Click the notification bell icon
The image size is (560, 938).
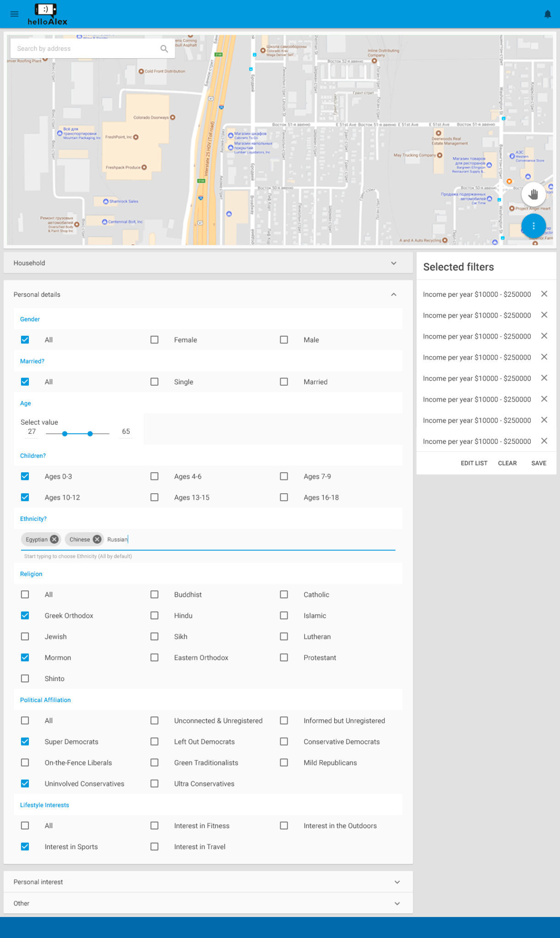547,14
